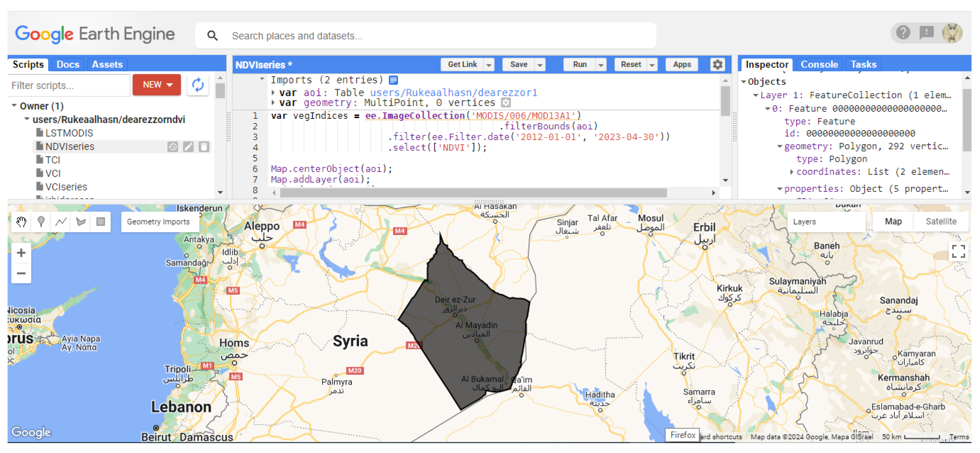Select the draw polygon shape tool

tap(81, 222)
